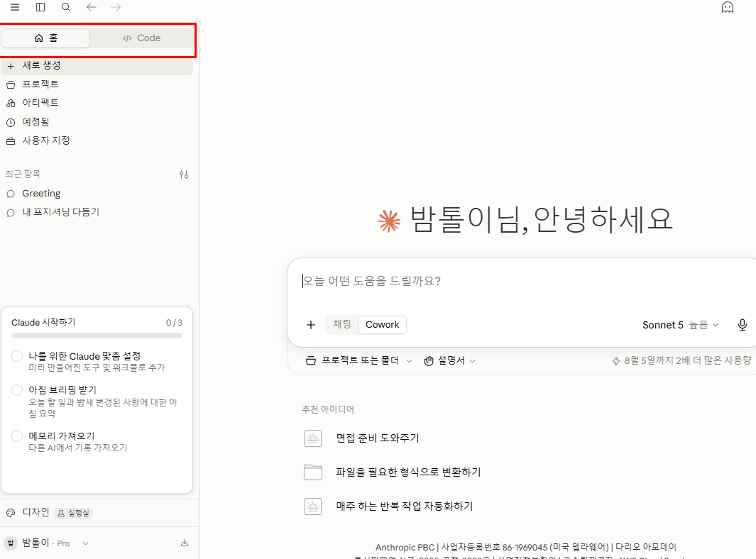The height and width of the screenshot is (559, 756).
Task: Open the Greeting conversation
Action: (97, 193)
